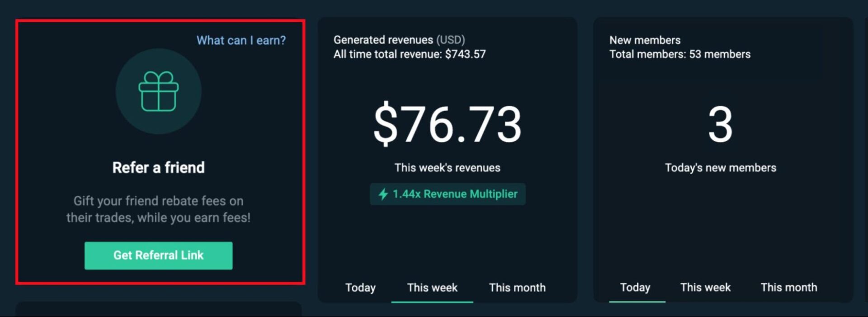Select the This month tab under New members
Viewport: 868px width, 317px height.
coord(789,288)
